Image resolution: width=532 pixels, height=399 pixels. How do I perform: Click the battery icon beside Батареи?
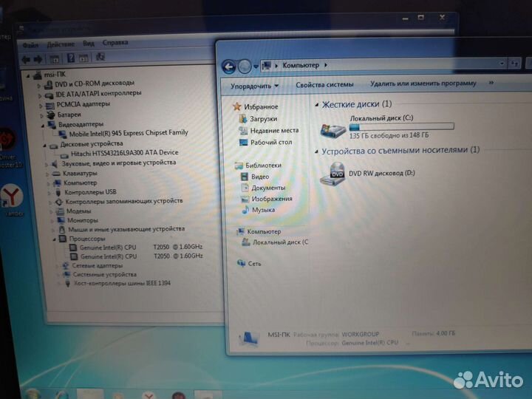pyautogui.click(x=51, y=115)
